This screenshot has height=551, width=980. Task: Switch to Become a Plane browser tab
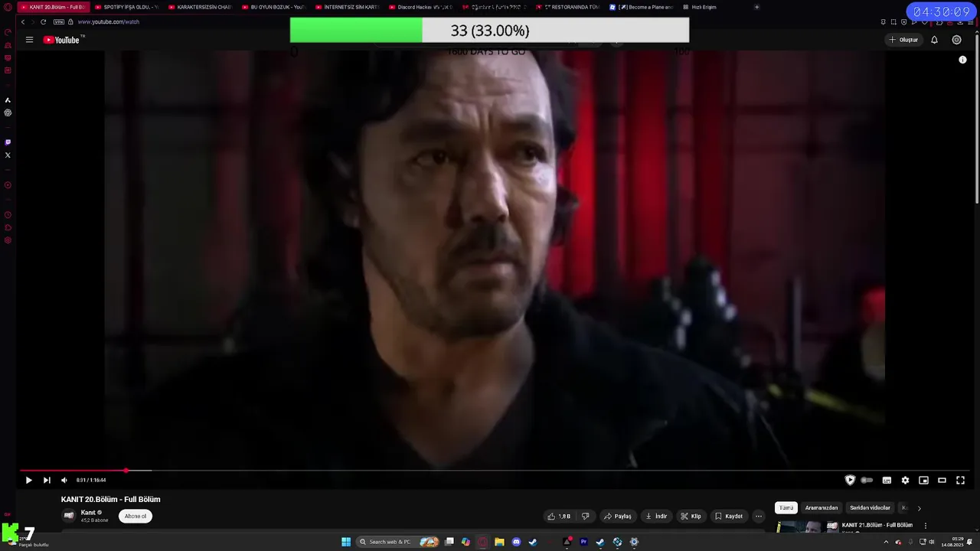click(642, 7)
